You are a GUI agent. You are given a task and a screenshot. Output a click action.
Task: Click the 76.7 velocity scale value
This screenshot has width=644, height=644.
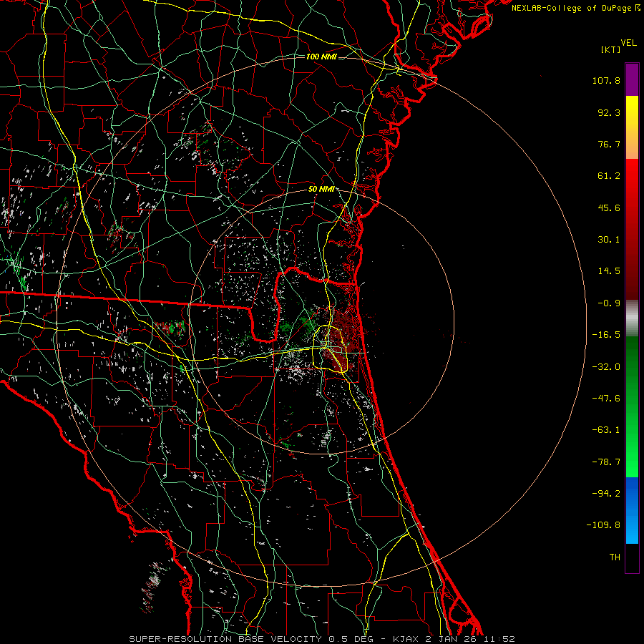point(609,144)
